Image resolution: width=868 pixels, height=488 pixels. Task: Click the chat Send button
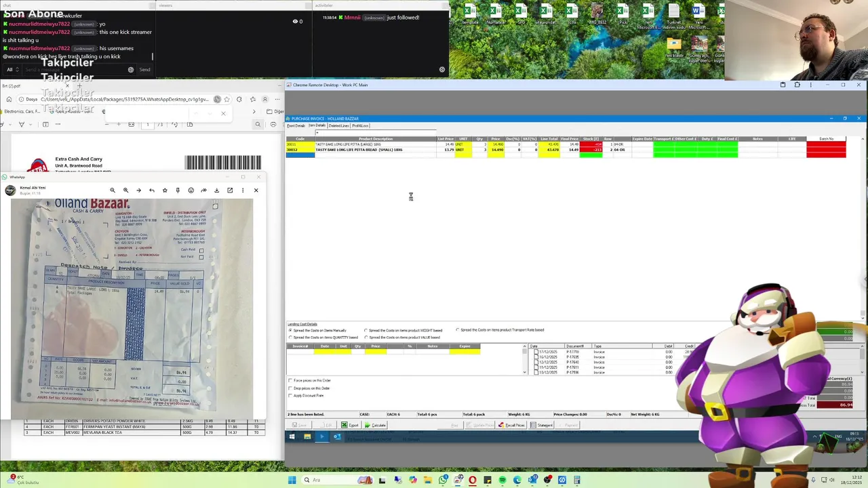[144, 69]
